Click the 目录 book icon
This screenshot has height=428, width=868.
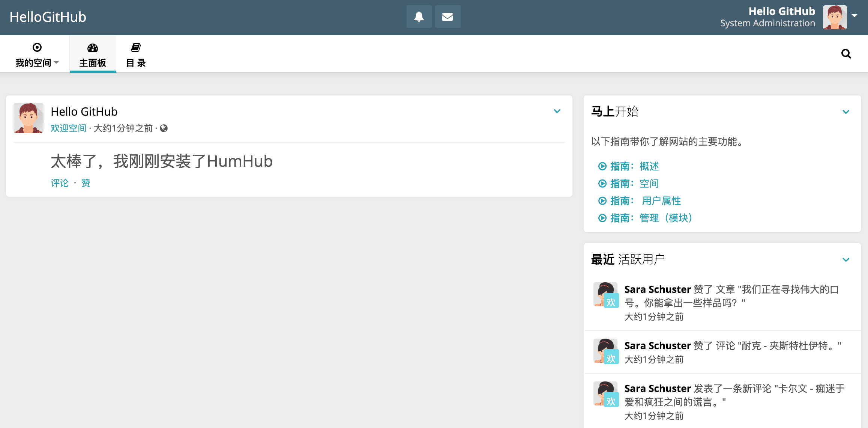tap(136, 47)
